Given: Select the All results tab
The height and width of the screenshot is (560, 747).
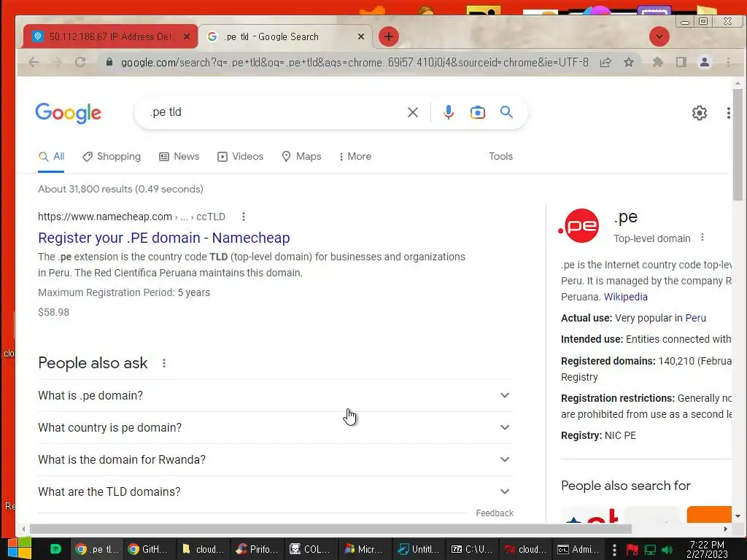Looking at the screenshot, I should pyautogui.click(x=52, y=157).
